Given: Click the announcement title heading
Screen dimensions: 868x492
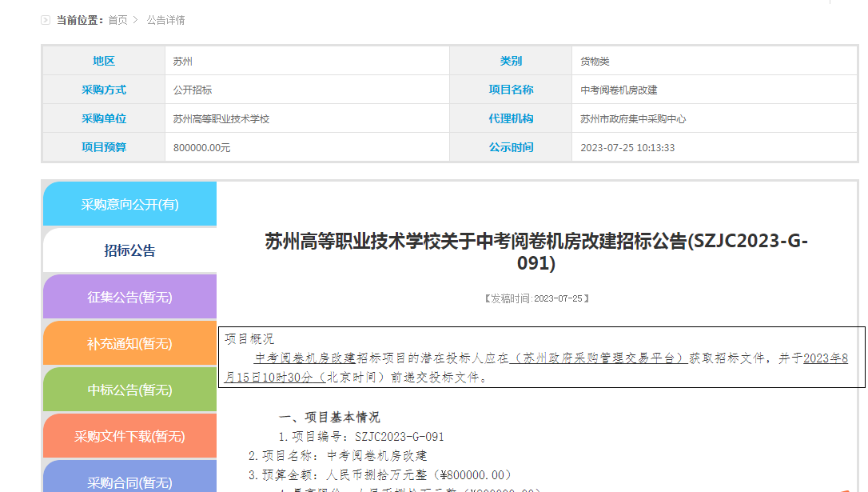Looking at the screenshot, I should pos(536,251).
